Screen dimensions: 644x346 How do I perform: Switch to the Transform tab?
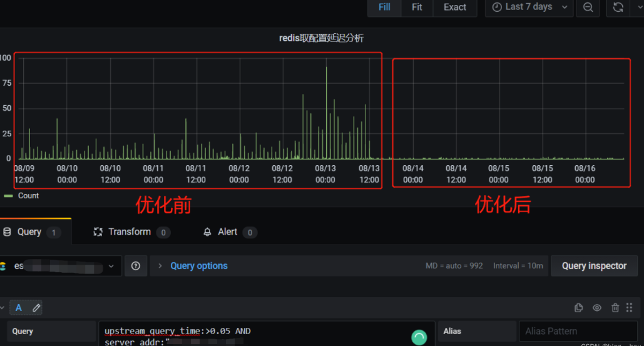tap(130, 232)
